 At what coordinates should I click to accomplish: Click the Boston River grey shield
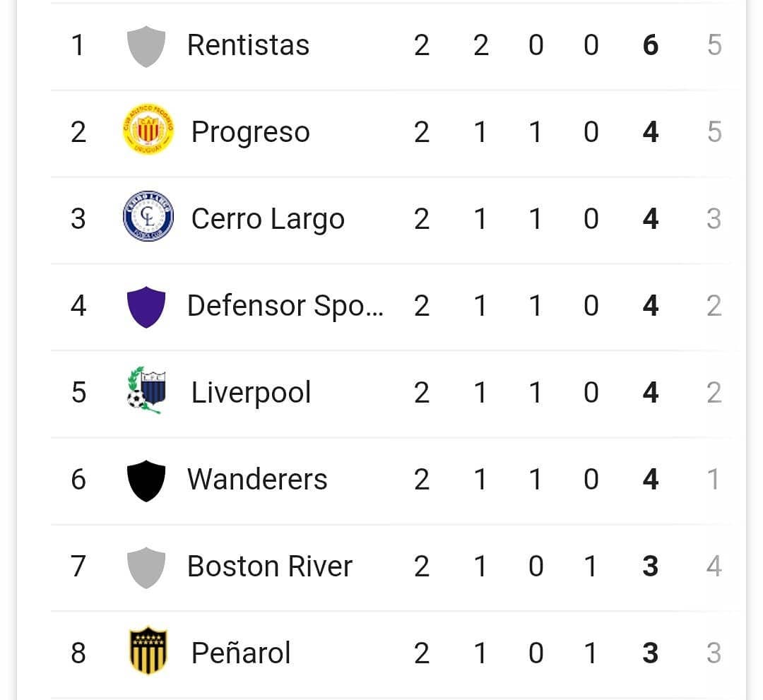(x=146, y=568)
